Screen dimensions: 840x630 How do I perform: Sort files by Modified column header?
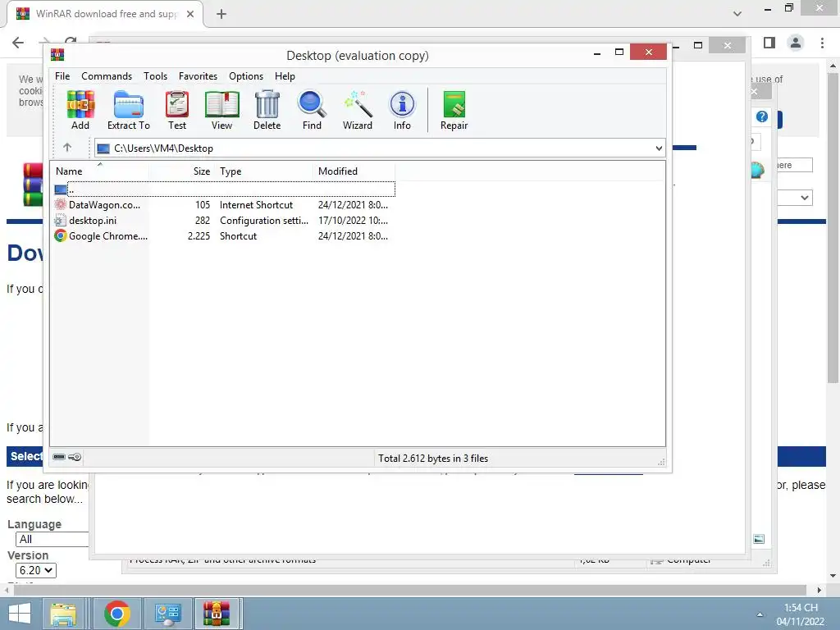(x=354, y=171)
